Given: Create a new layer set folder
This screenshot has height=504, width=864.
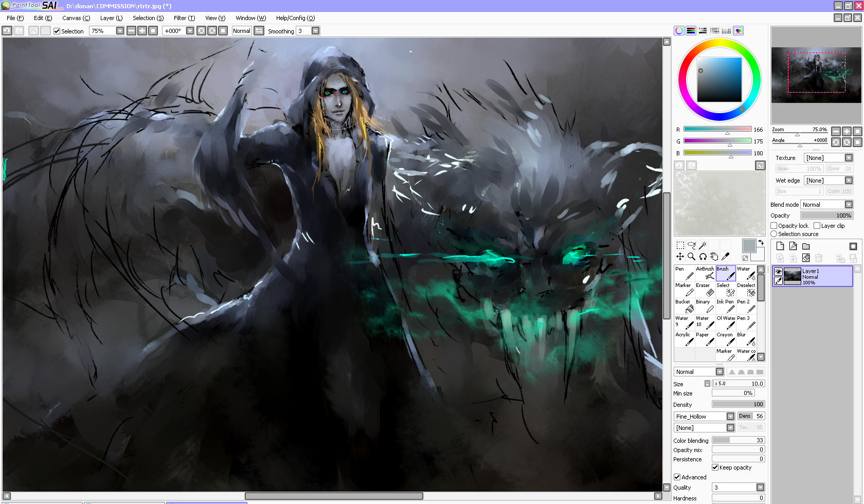Looking at the screenshot, I should click(x=806, y=246).
